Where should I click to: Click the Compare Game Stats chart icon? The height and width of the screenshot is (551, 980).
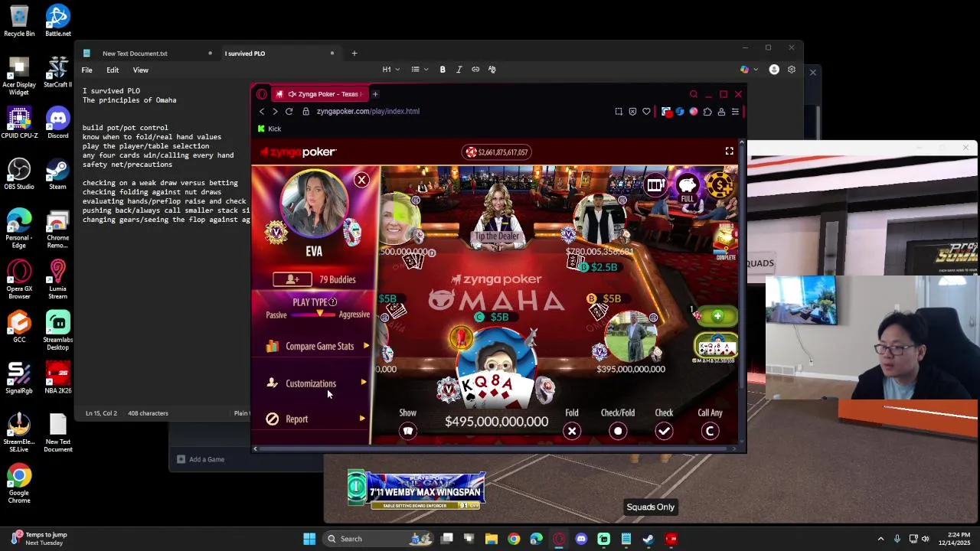tap(272, 346)
